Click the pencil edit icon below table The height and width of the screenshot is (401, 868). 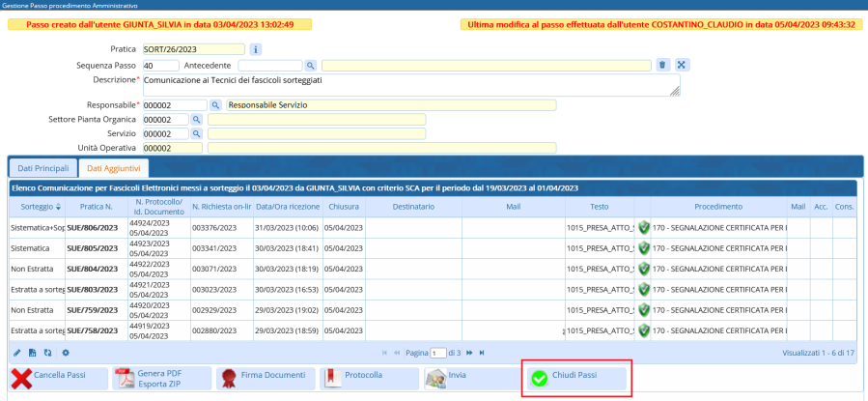coord(16,353)
